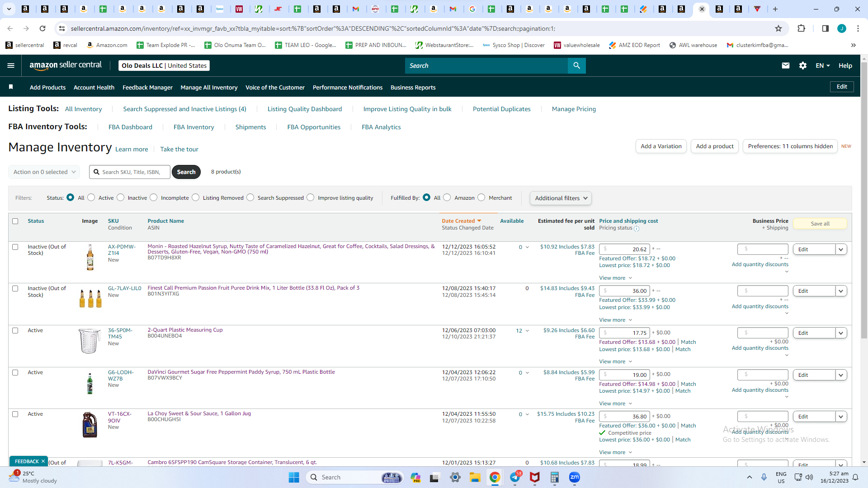Bookmark this page with the star icon
Viewport: 868px width, 488px height.
(x=778, y=28)
